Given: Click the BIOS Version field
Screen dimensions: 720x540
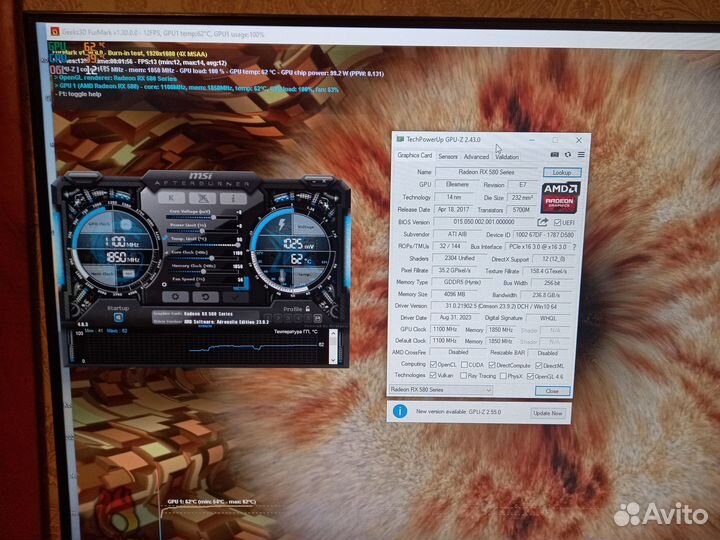Looking at the screenshot, I should point(484,222).
